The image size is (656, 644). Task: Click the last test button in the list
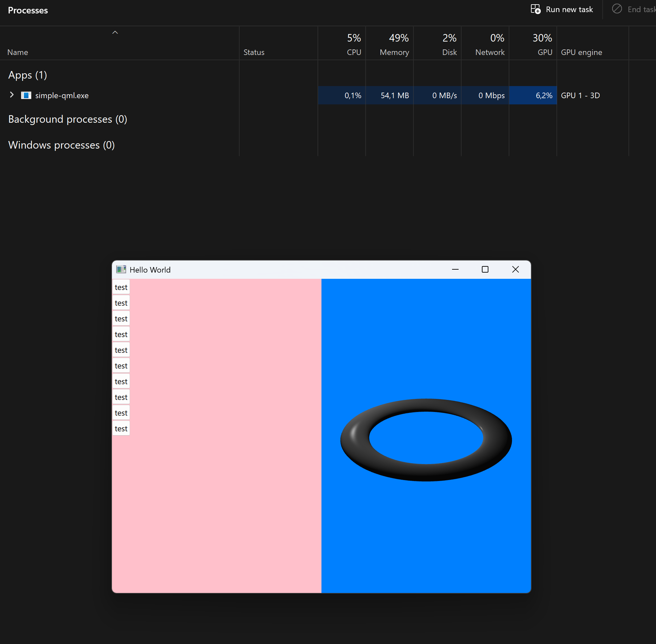(121, 429)
